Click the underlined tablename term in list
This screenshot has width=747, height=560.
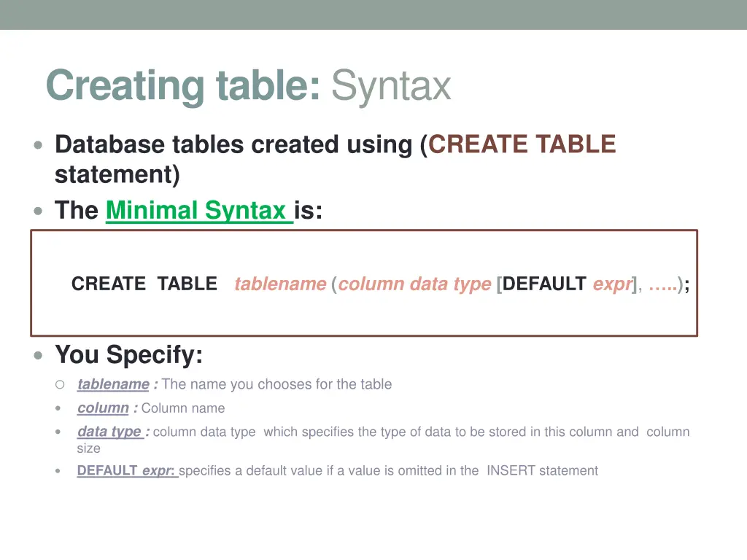(x=113, y=384)
